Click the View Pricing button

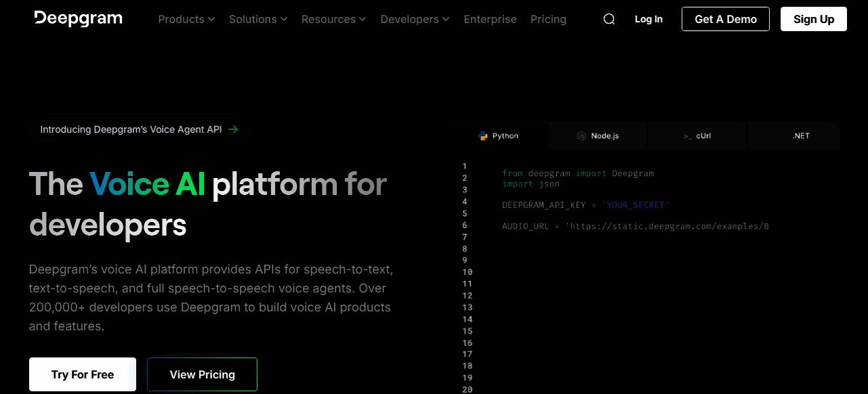click(x=202, y=374)
